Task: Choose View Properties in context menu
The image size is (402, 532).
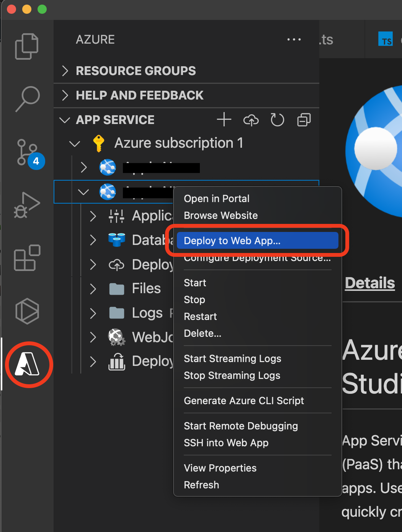Action: [x=257, y=468]
